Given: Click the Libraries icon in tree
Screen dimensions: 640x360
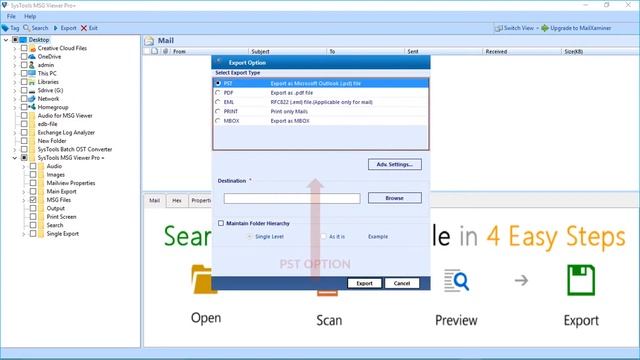Looking at the screenshot, I should point(32,82).
